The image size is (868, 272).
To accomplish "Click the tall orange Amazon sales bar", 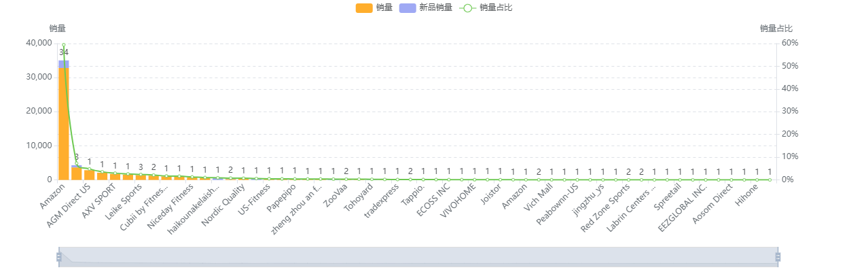I will pyautogui.click(x=63, y=123).
